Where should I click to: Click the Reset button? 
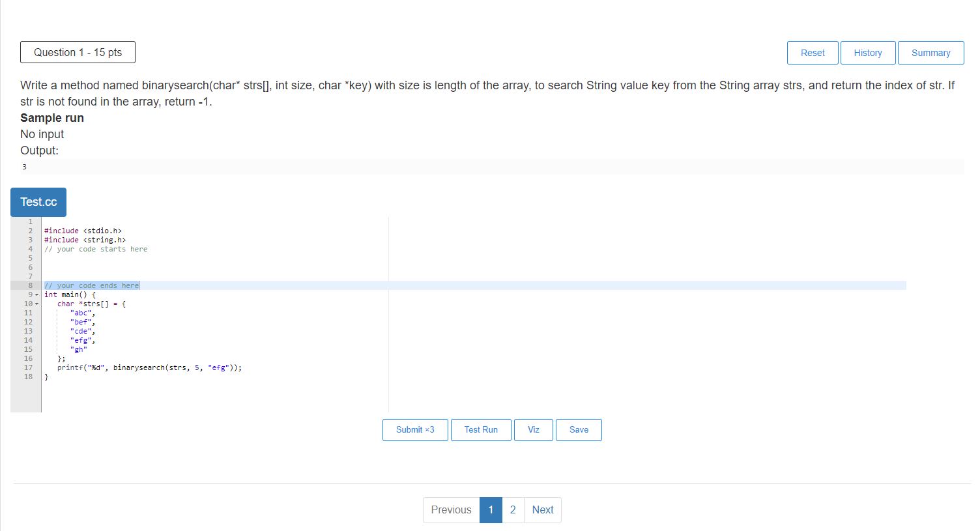812,53
